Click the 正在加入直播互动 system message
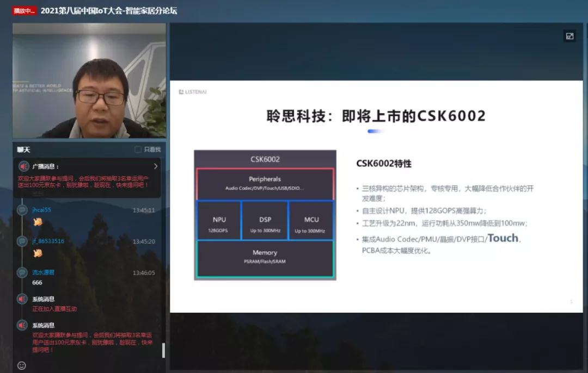Screen dimensions: 588x373 pos(54,309)
